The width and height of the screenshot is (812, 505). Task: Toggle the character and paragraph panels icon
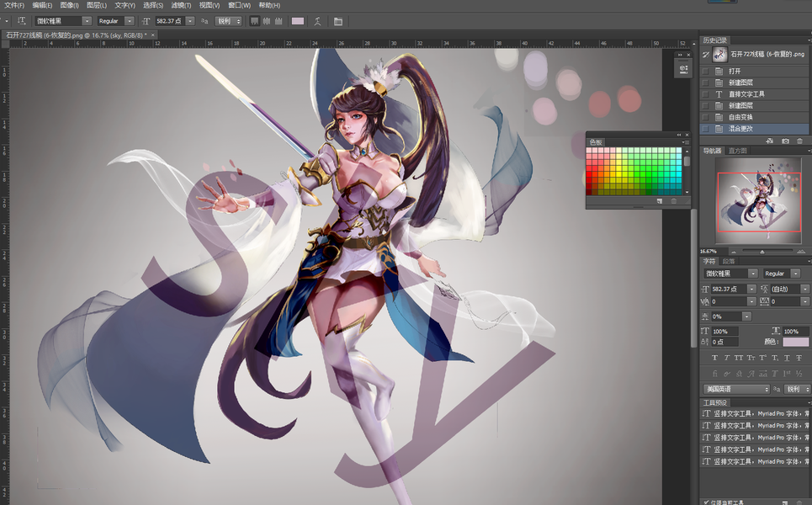tap(338, 21)
